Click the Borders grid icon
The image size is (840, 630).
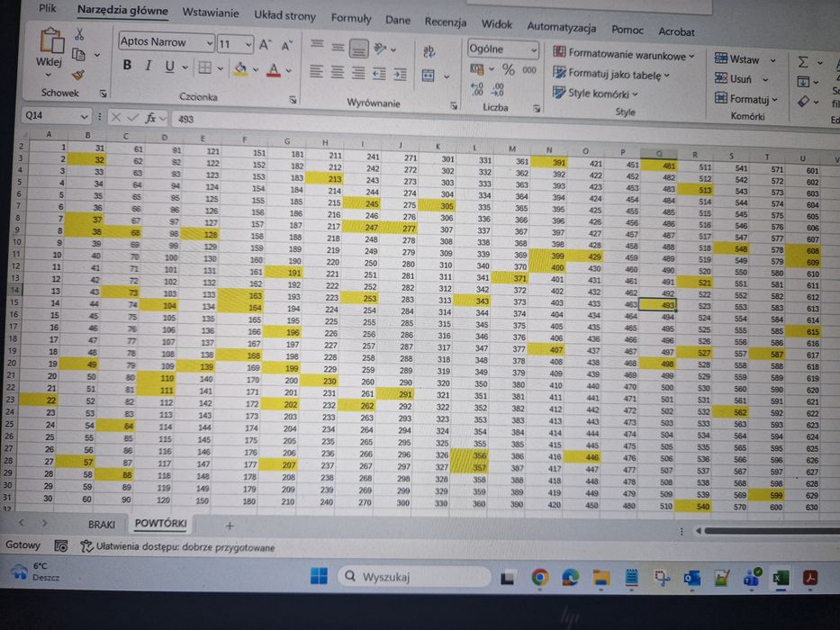tap(204, 67)
